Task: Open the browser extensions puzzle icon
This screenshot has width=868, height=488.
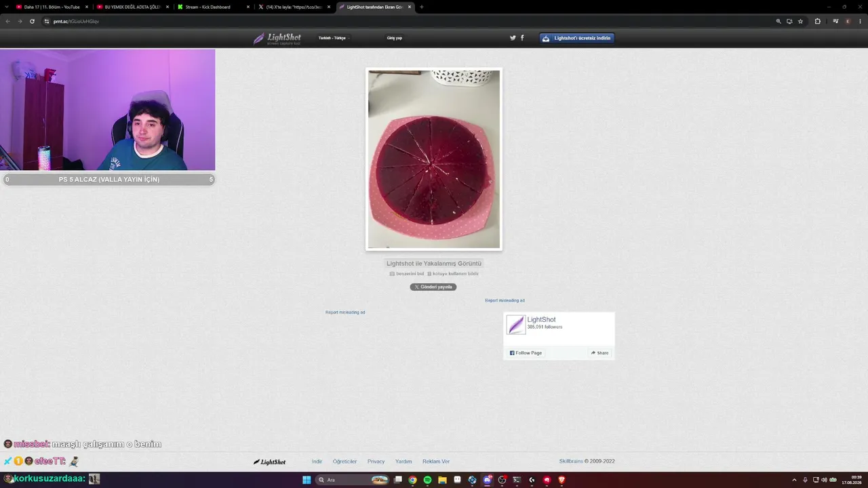Action: 817,21
